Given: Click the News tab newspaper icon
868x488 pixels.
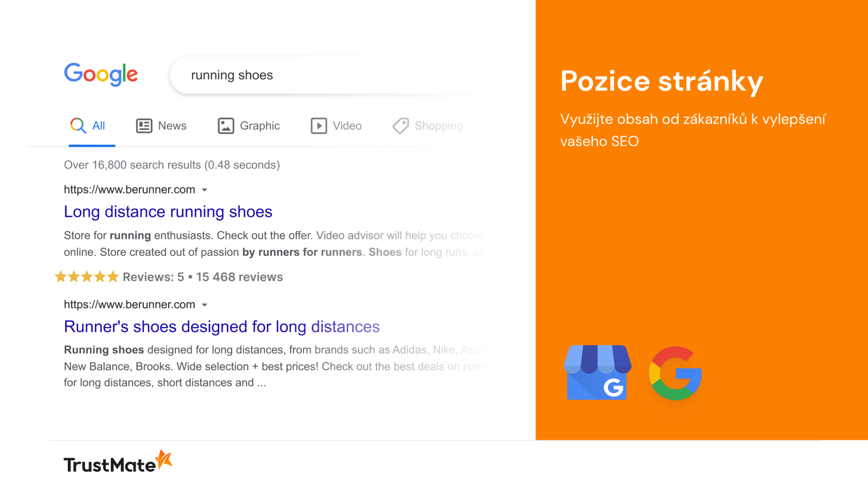Looking at the screenshot, I should coord(144,126).
